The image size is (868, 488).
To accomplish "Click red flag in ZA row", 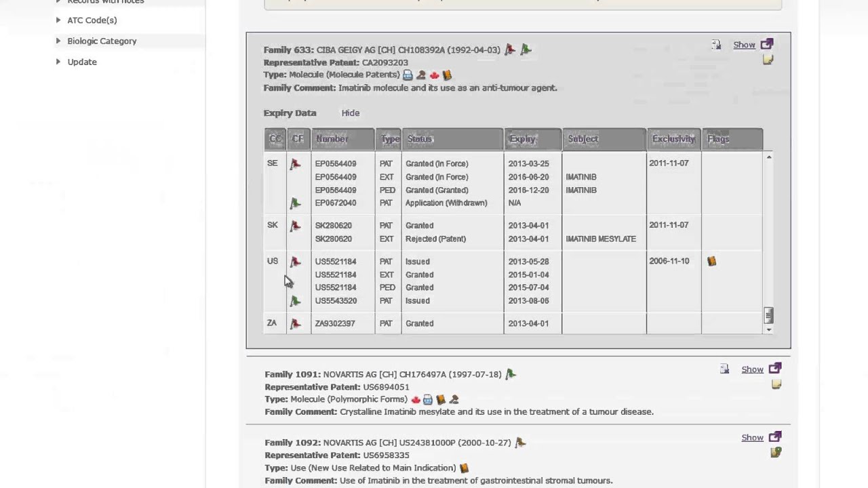I will click(295, 324).
